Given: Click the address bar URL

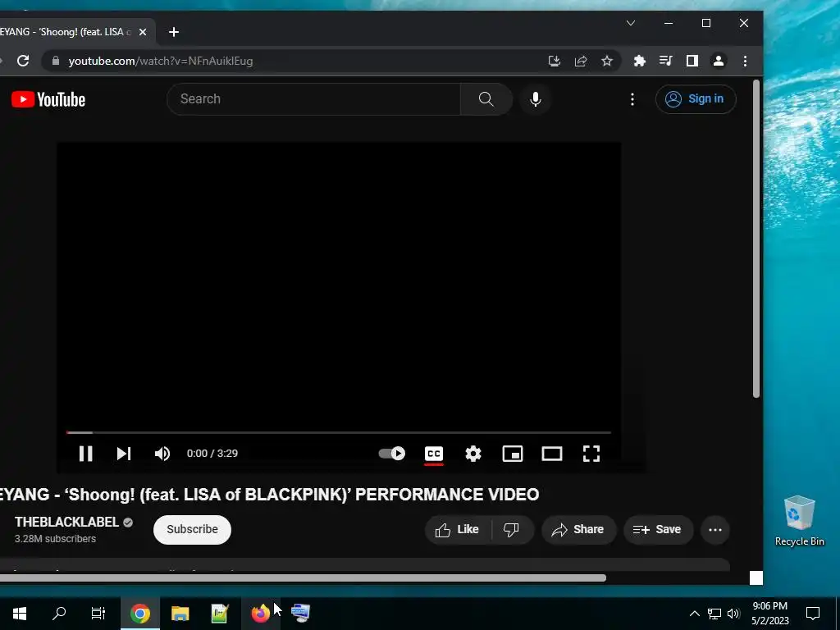Looking at the screenshot, I should tap(161, 61).
